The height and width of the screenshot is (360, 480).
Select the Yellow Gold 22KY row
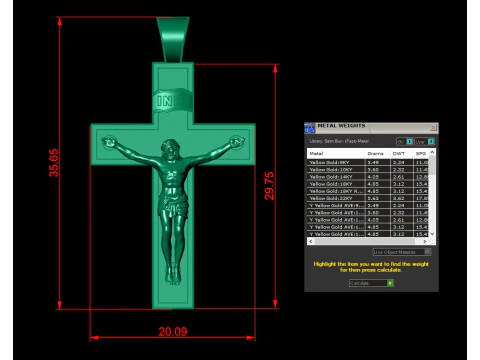pyautogui.click(x=368, y=198)
